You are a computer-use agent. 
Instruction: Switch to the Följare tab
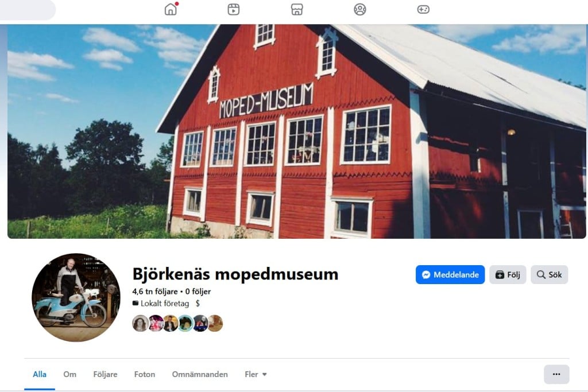point(106,374)
